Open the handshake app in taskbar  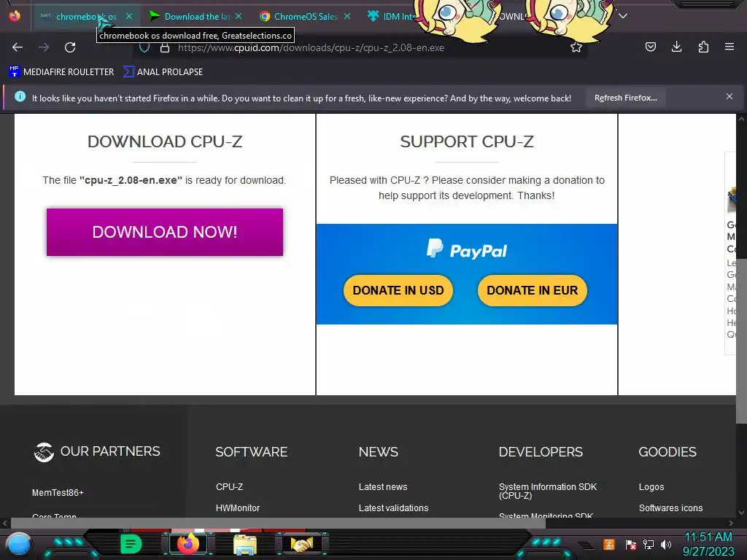[302, 544]
